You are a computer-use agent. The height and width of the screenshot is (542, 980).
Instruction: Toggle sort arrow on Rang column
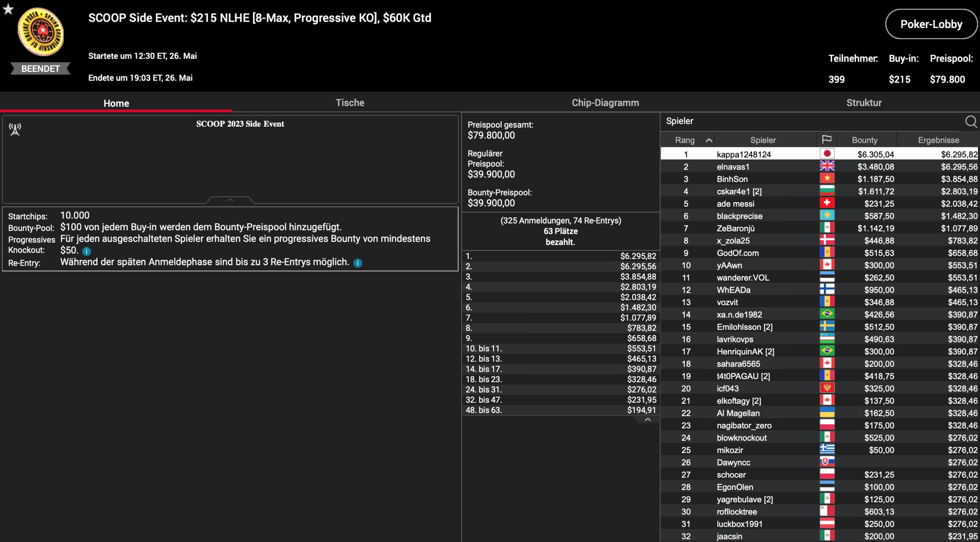(x=709, y=140)
